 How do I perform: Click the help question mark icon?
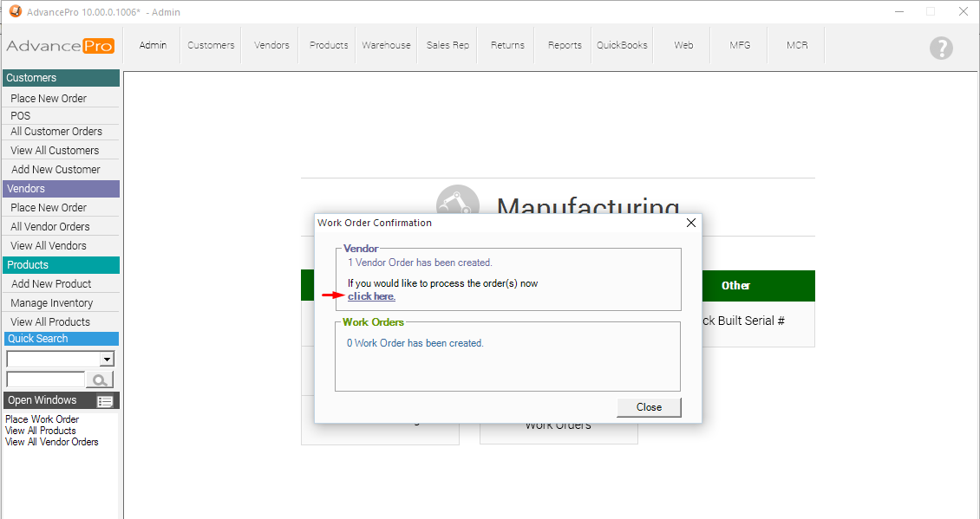(941, 48)
